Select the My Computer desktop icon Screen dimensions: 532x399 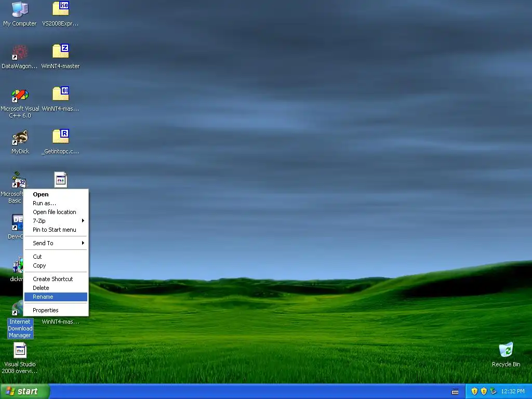[20, 9]
